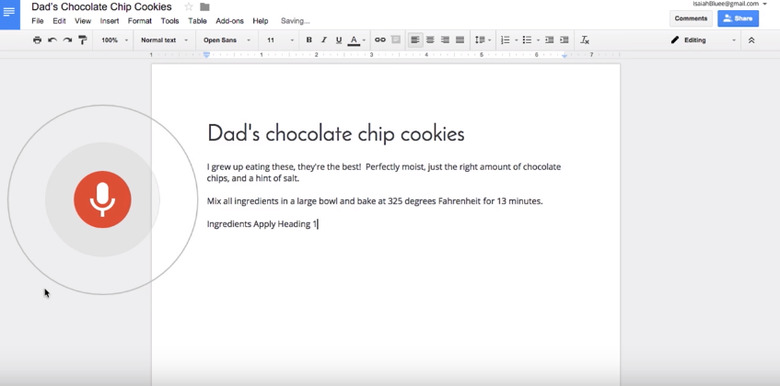Align text right
Image resolution: width=780 pixels, height=386 pixels.
445,40
